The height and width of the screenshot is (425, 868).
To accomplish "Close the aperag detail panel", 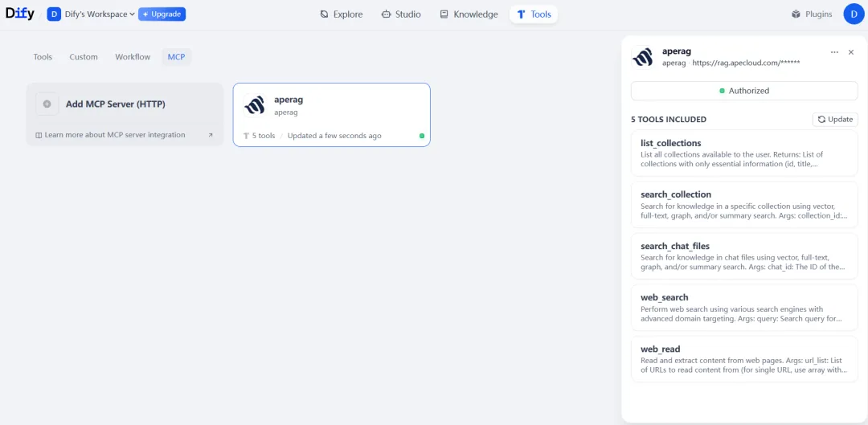I will tap(851, 52).
